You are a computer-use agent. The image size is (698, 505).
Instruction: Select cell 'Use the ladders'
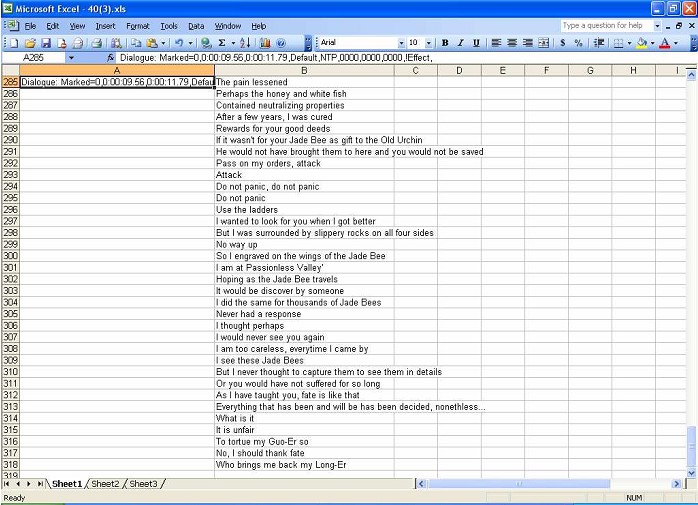(x=304, y=210)
